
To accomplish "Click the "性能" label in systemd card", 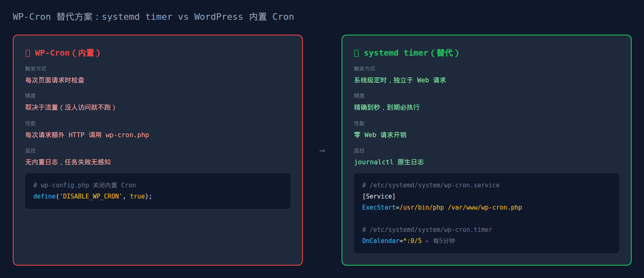I will pos(359,124).
